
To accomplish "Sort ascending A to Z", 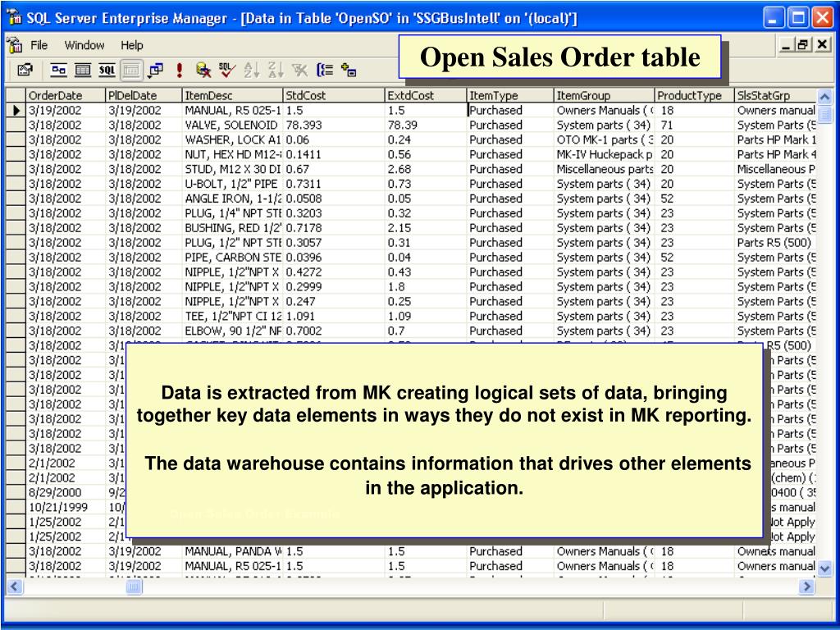I will point(251,70).
